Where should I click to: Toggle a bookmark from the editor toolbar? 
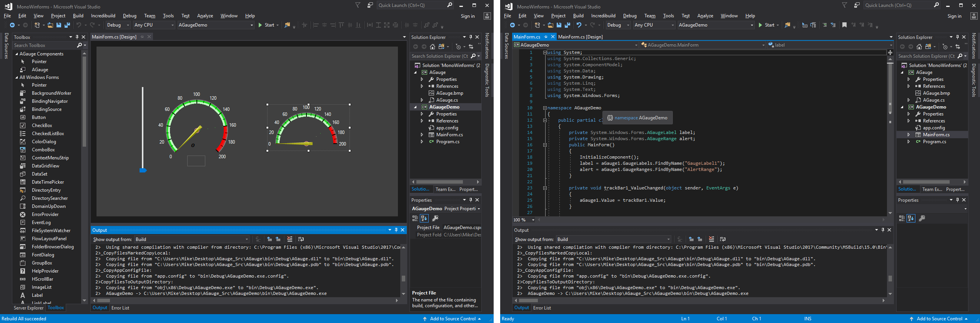point(844,25)
